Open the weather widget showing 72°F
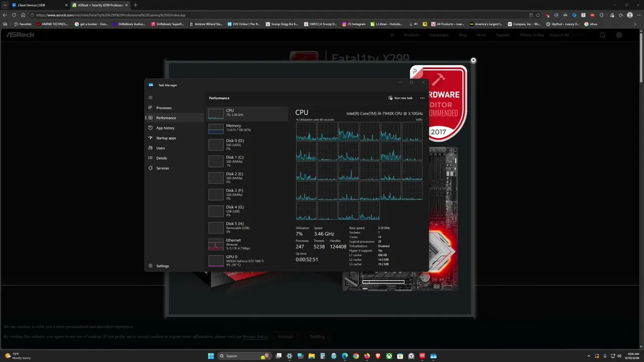The image size is (644, 362). [18, 356]
